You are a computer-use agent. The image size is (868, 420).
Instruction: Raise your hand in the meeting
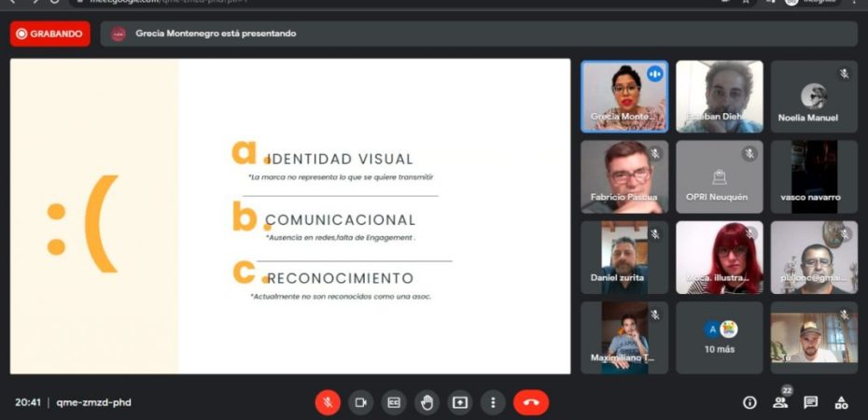click(x=427, y=402)
